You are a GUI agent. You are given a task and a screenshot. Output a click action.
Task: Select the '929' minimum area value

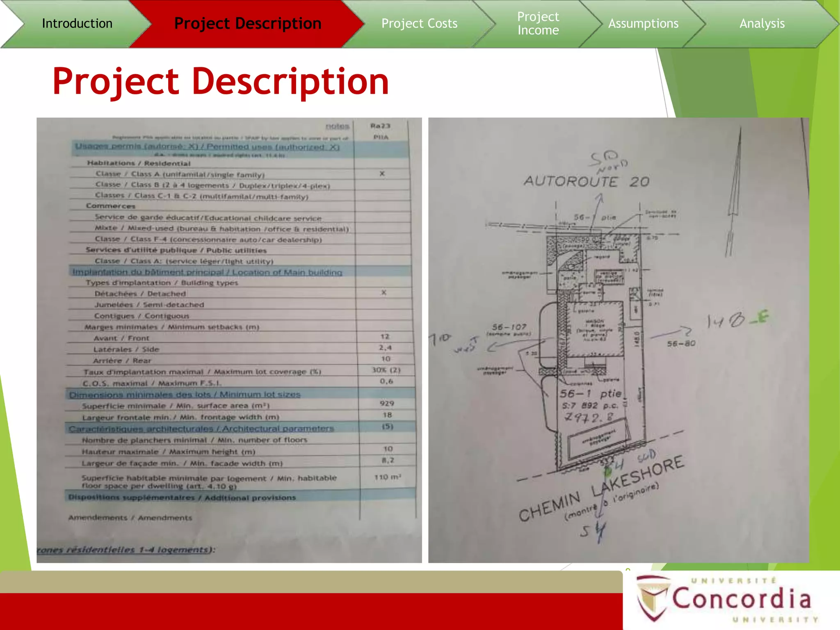pos(387,404)
